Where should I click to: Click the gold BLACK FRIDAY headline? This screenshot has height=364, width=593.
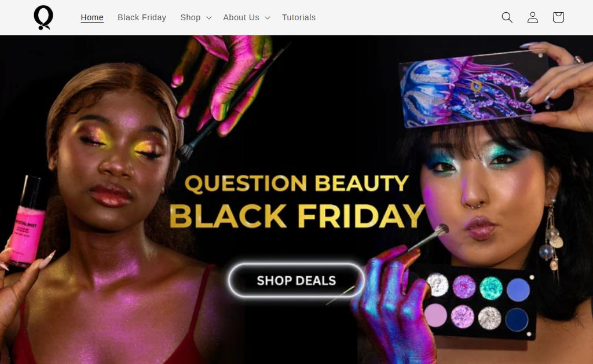click(297, 216)
